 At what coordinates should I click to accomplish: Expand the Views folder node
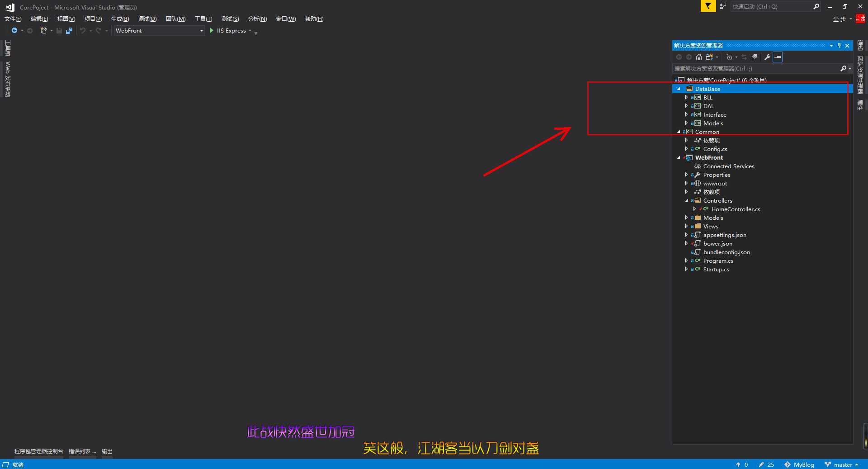pyautogui.click(x=686, y=227)
